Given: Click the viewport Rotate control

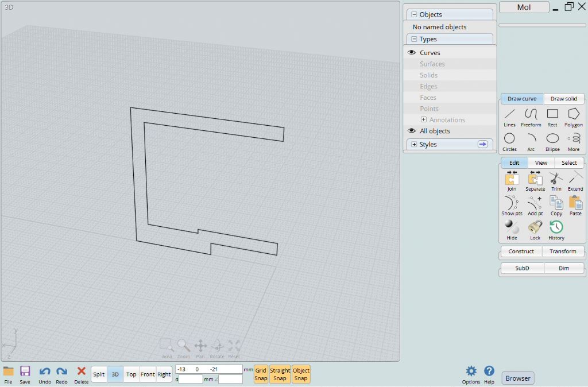Looking at the screenshot, I should point(216,349).
